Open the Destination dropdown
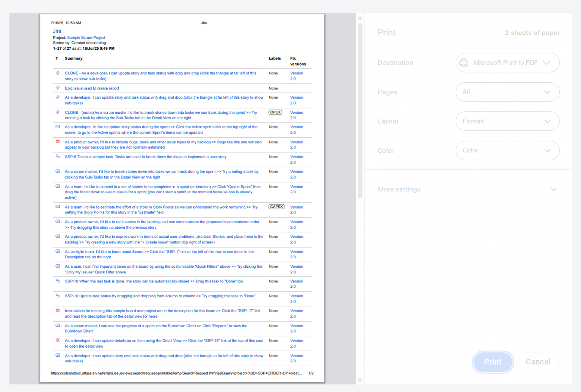The image size is (581, 392). pyautogui.click(x=507, y=63)
